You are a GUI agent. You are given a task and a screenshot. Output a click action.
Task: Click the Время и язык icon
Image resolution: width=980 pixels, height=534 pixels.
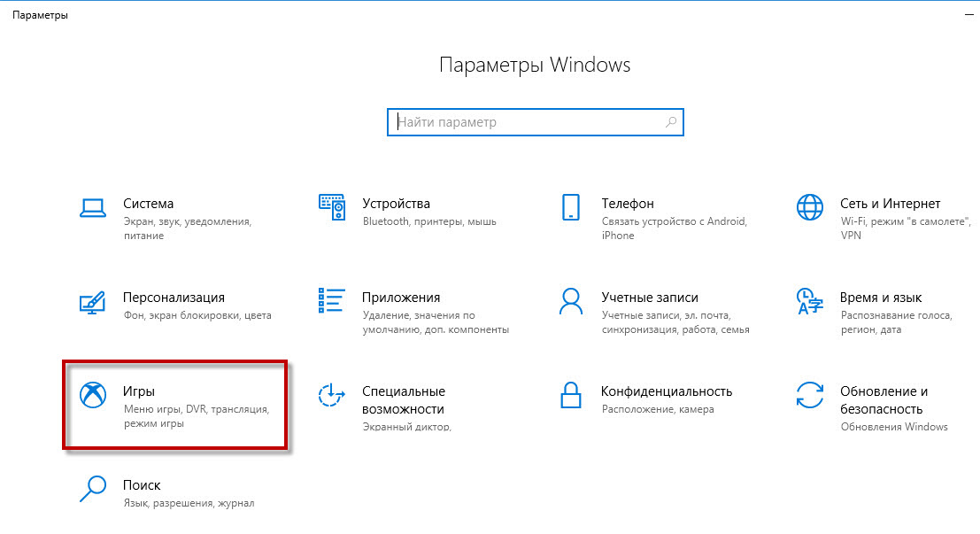click(x=809, y=301)
